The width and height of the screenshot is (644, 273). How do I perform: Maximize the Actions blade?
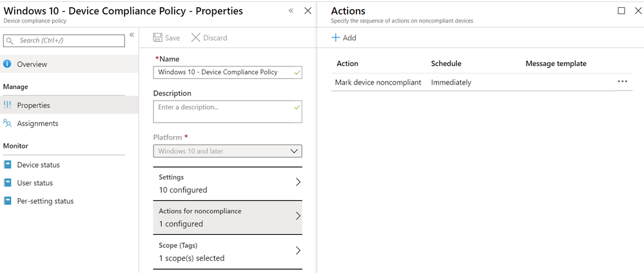[621, 11]
